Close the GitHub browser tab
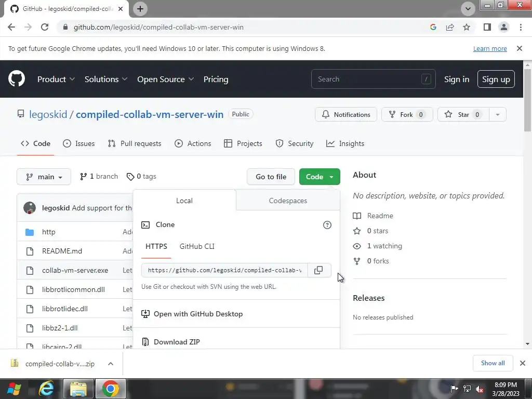Screen dimensions: 532x399 coord(121,9)
